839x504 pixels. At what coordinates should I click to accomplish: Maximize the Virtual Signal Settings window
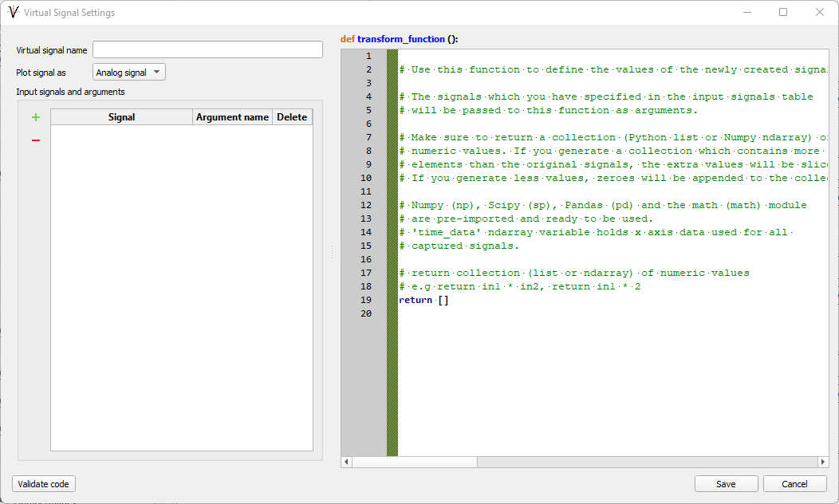pos(782,12)
